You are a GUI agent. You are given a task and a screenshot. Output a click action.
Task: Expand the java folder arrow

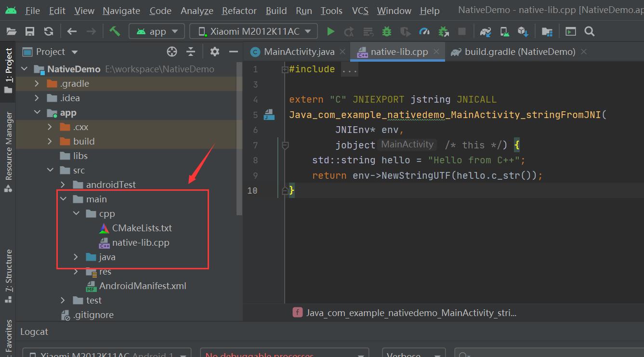tap(76, 257)
